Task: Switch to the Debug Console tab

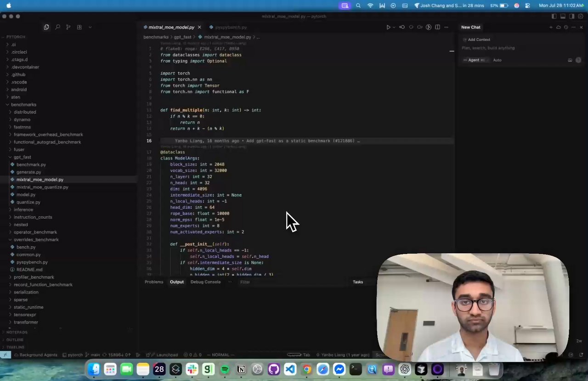Action: coord(205,282)
